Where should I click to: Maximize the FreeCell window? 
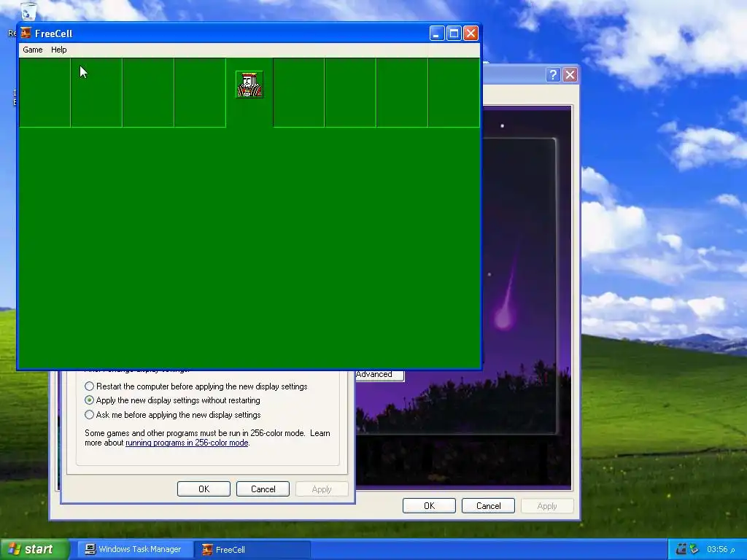(454, 34)
